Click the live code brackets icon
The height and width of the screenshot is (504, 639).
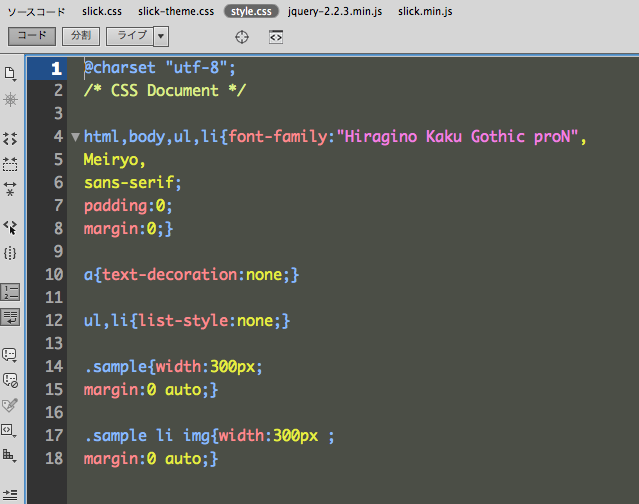click(x=276, y=37)
